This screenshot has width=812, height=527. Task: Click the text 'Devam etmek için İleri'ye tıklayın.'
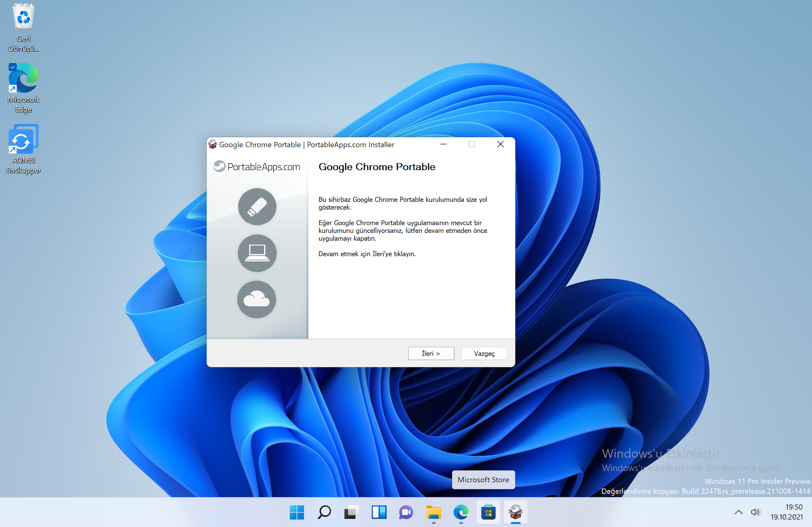tap(367, 254)
